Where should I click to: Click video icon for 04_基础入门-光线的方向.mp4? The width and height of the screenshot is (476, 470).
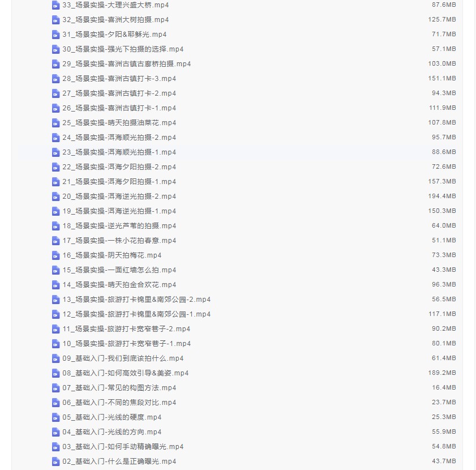(55, 432)
